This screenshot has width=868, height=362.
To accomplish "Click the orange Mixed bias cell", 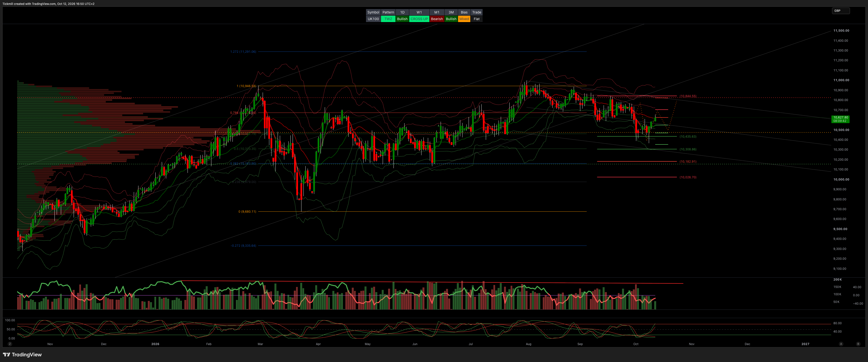I will coord(464,19).
